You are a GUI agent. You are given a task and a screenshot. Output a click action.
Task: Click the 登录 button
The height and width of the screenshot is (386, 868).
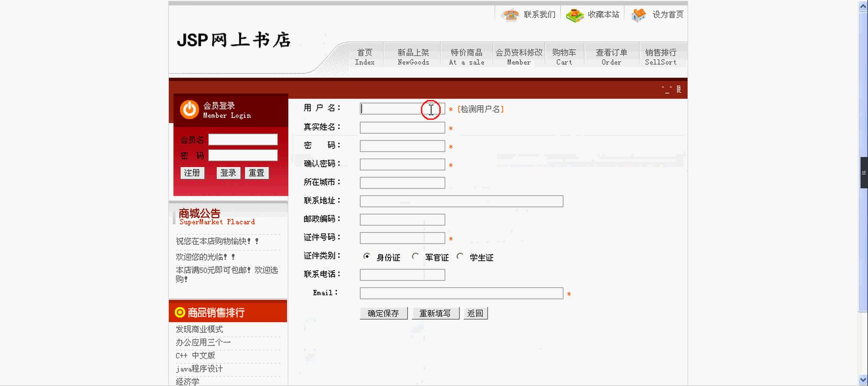click(228, 173)
